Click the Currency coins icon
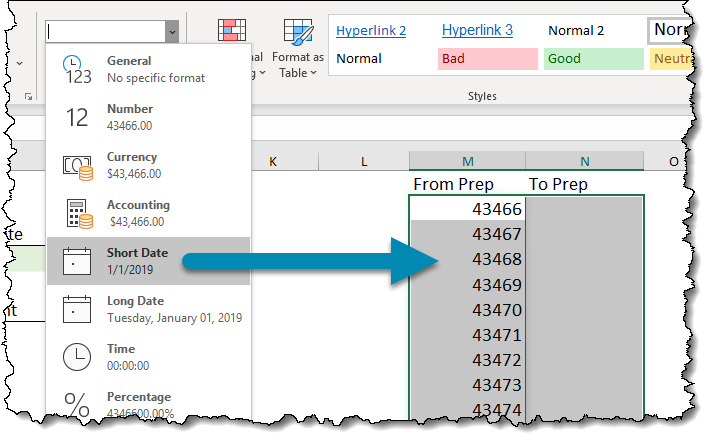Viewport: 714px width, 444px height. [77, 165]
